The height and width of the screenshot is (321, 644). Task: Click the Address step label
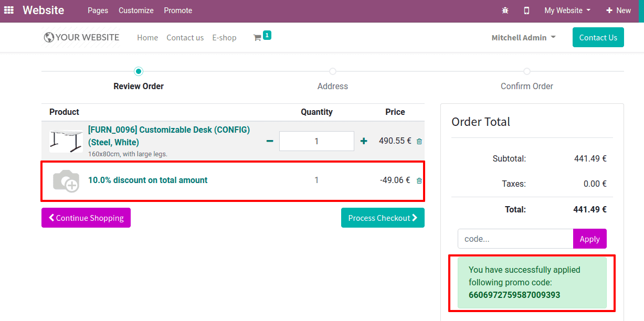(x=333, y=86)
